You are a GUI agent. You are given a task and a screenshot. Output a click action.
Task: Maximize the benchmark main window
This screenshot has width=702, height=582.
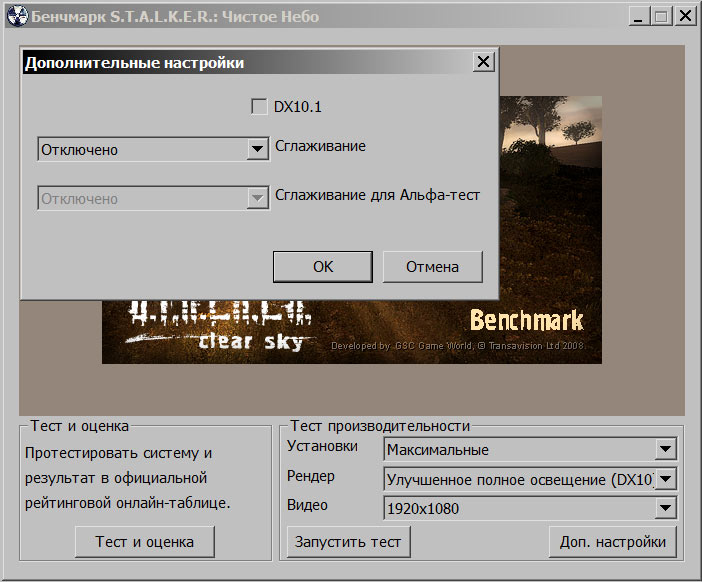[x=661, y=17]
